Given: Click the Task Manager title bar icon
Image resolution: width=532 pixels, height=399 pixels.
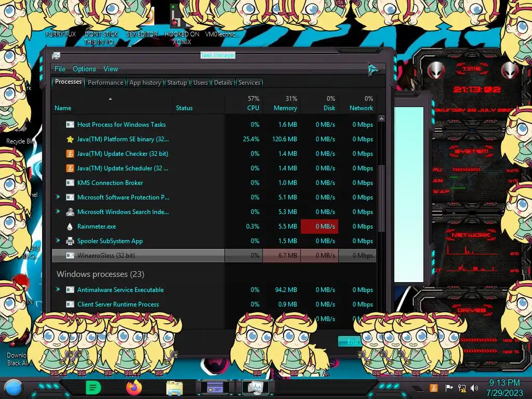Looking at the screenshot, I should [56, 56].
